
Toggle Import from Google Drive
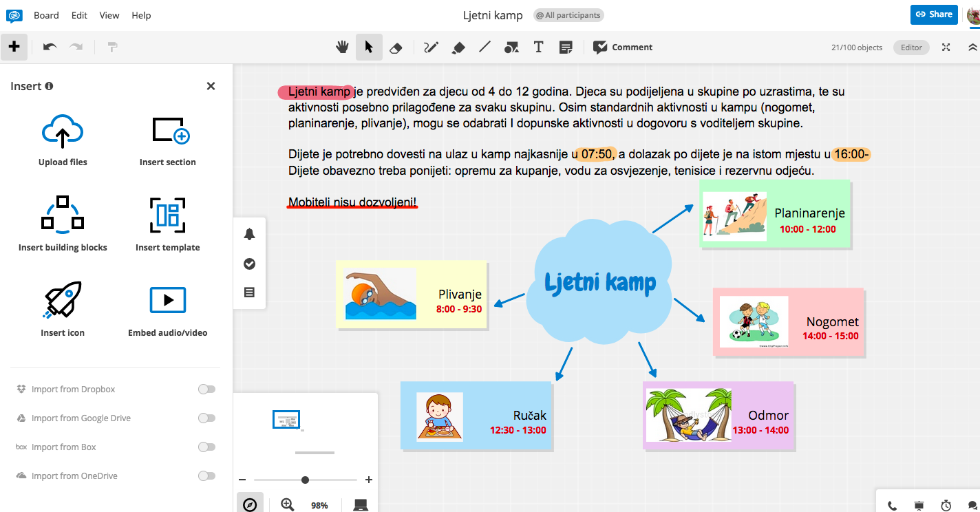206,418
